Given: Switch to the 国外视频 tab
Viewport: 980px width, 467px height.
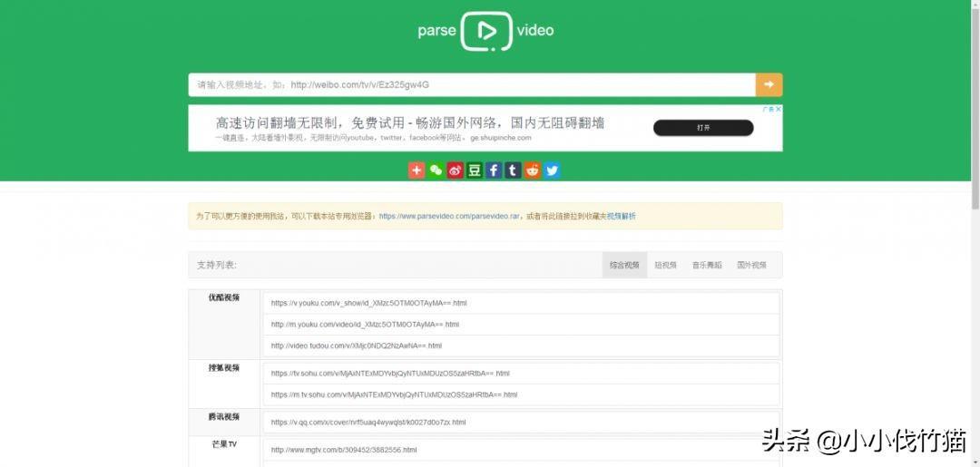Looking at the screenshot, I should coord(751,265).
